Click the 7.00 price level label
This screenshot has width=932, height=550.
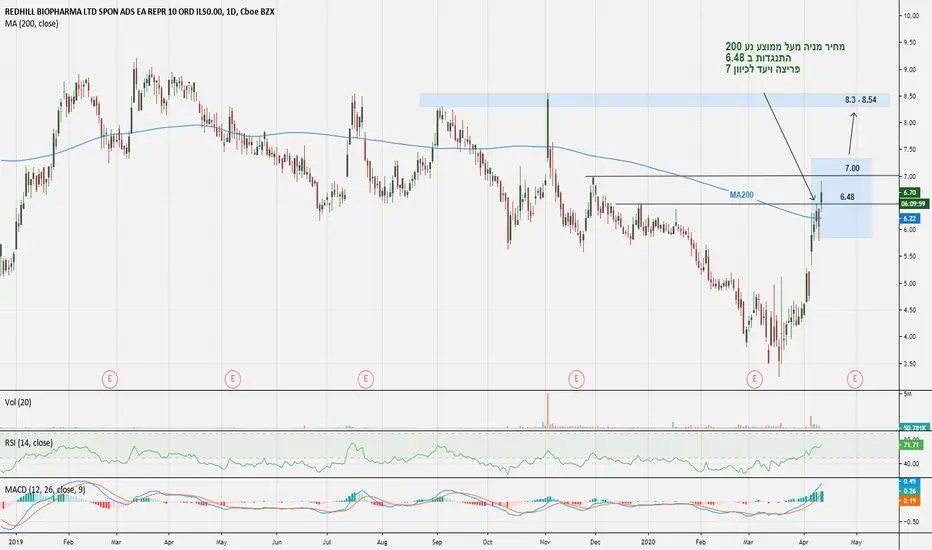[852, 168]
